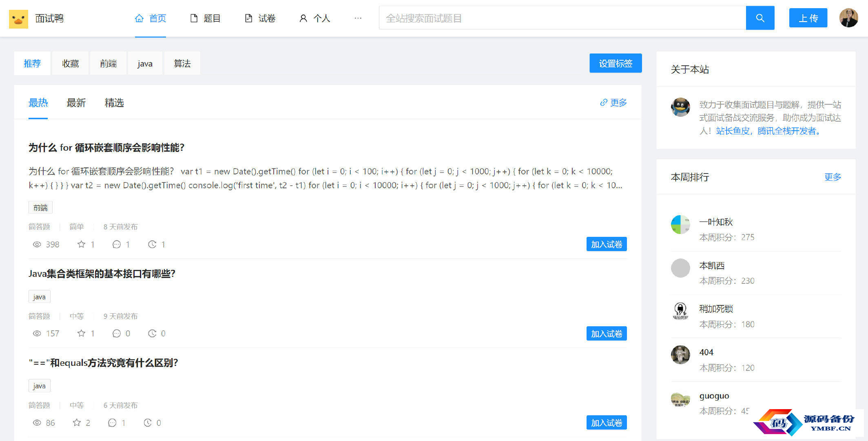Open user 一叶知秋 in ranking

click(x=716, y=222)
